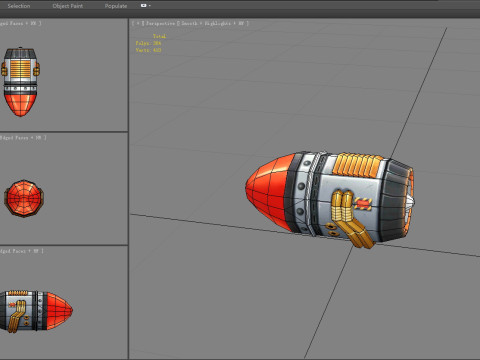Click the capsule model in top-left viewport
This screenshot has width=480, height=360.
pyautogui.click(x=20, y=82)
